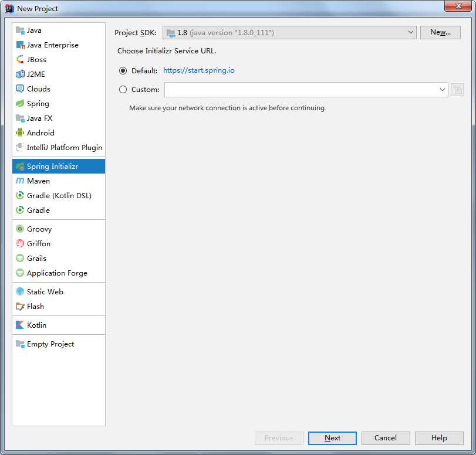The height and width of the screenshot is (455, 476).
Task: Select the Default service URL radio button
Action: (x=123, y=71)
